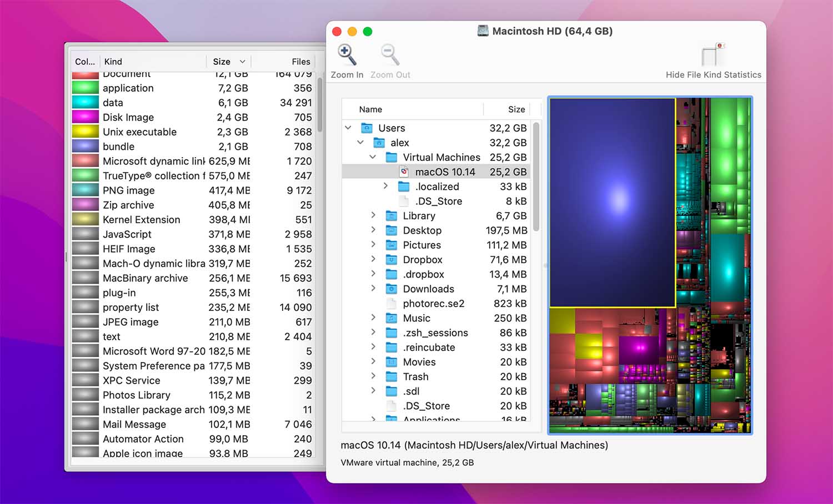The width and height of the screenshot is (833, 504).
Task: Click the Desktop folder icon
Action: tap(392, 230)
